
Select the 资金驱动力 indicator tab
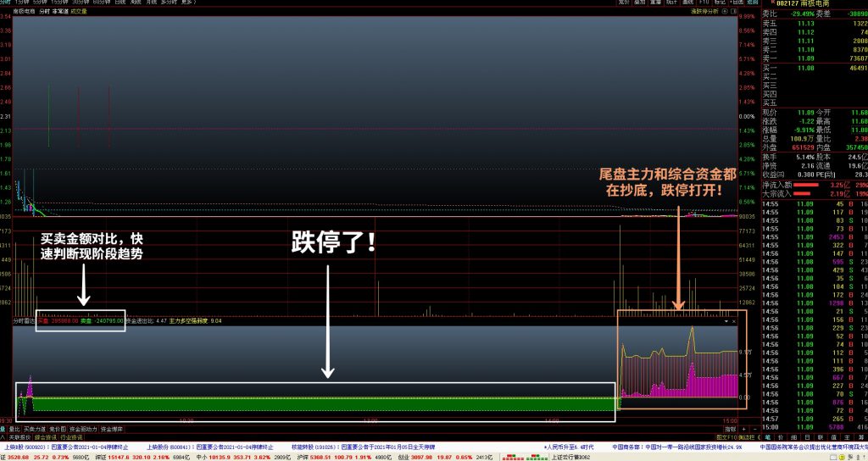83,429
